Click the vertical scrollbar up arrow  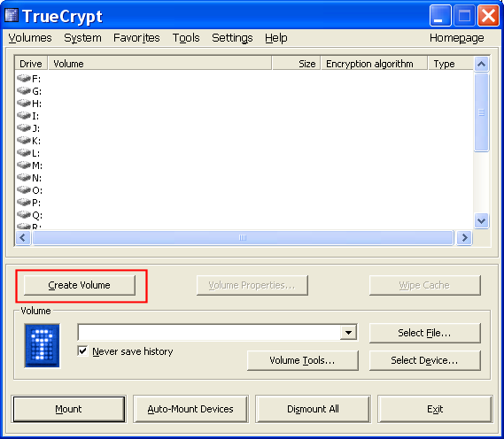point(481,64)
